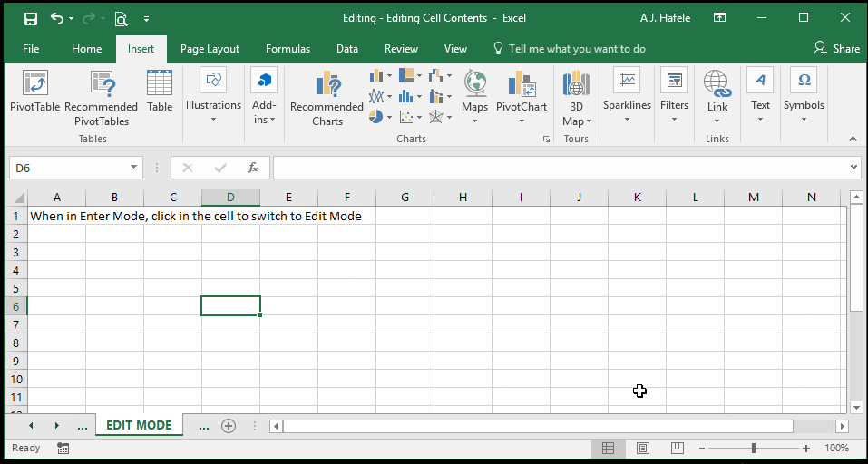Click the 3D Map button

576,97
